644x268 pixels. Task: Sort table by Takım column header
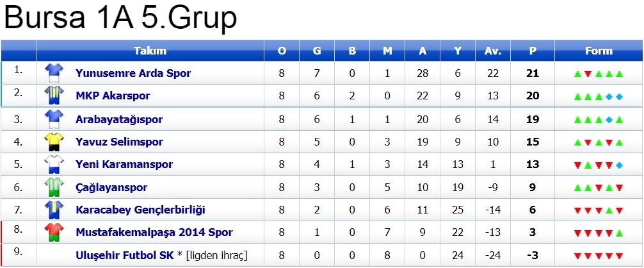point(150,51)
